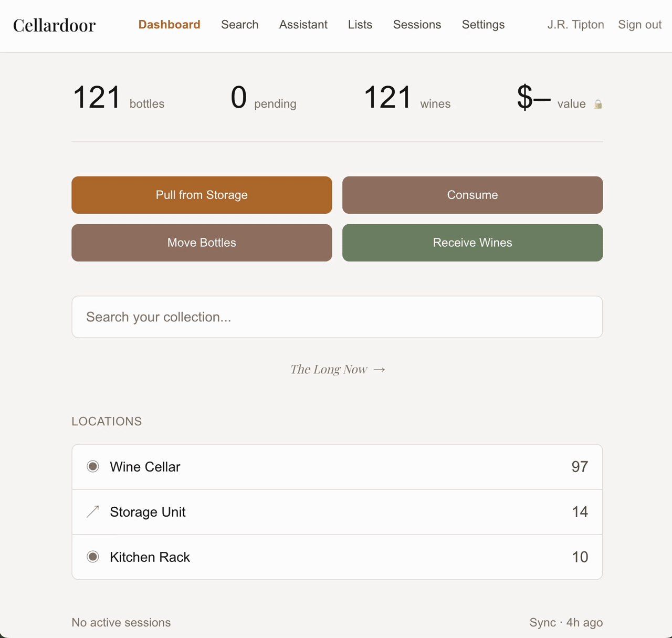672x638 pixels.
Task: Click the Wine Cellar location marker icon
Action: tap(92, 466)
